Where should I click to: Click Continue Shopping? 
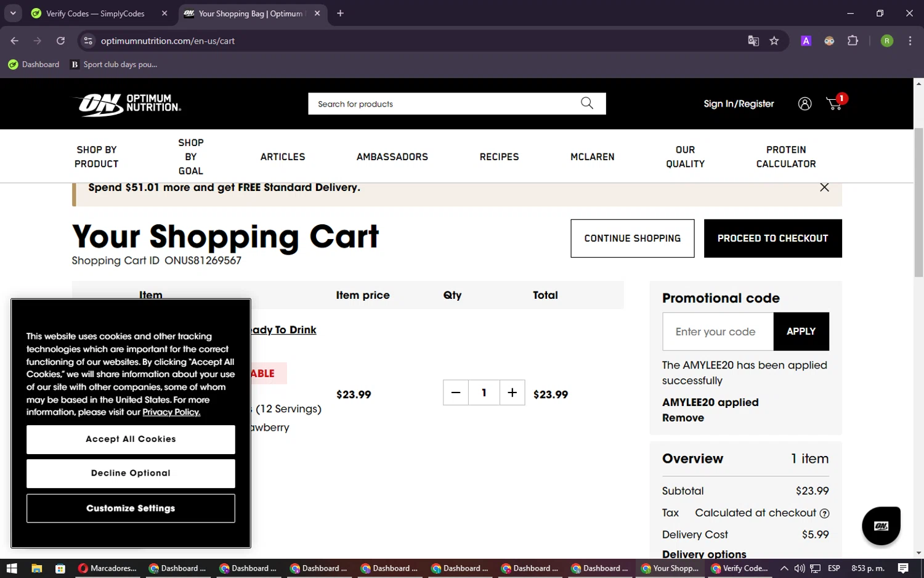tap(633, 238)
